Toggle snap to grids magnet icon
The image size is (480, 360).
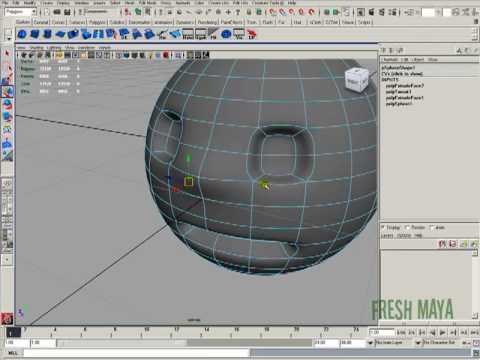[x=273, y=12]
